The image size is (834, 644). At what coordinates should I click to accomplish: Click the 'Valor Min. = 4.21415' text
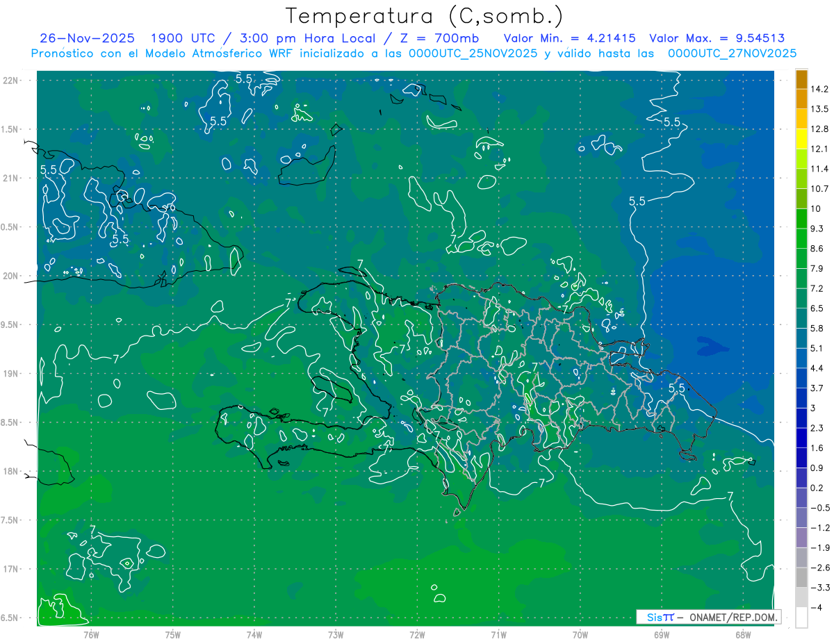pyautogui.click(x=570, y=38)
